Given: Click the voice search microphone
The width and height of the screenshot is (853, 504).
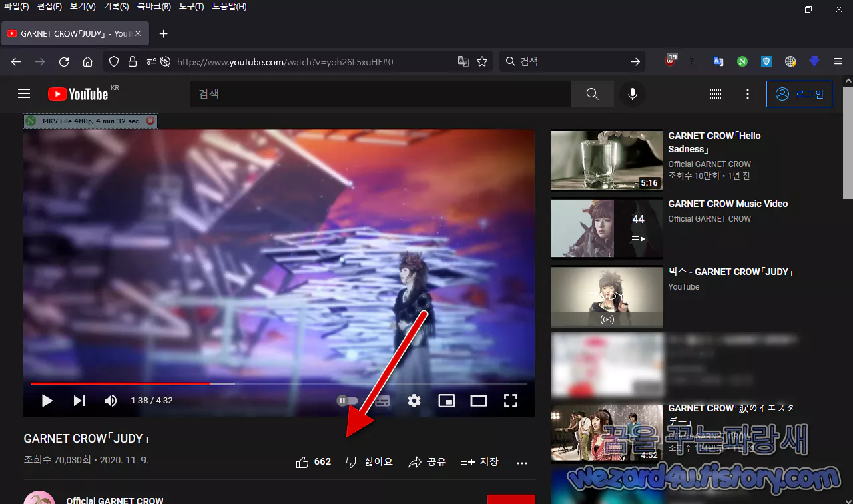Looking at the screenshot, I should [631, 94].
